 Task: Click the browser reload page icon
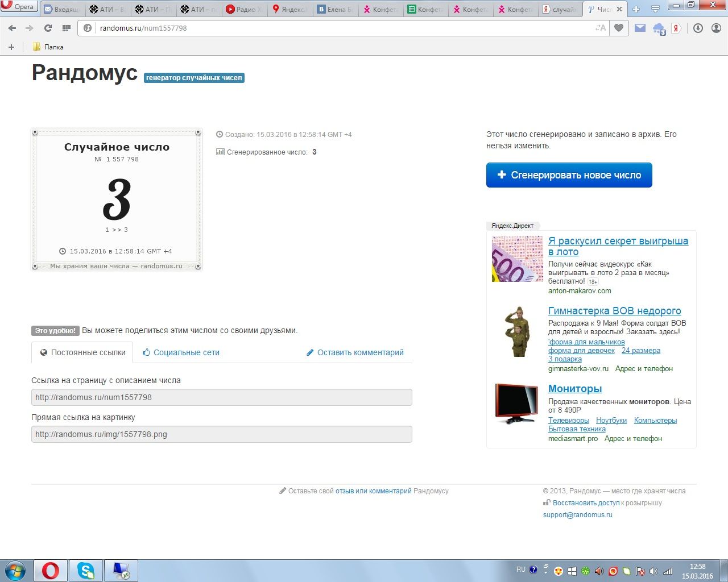tap(48, 28)
